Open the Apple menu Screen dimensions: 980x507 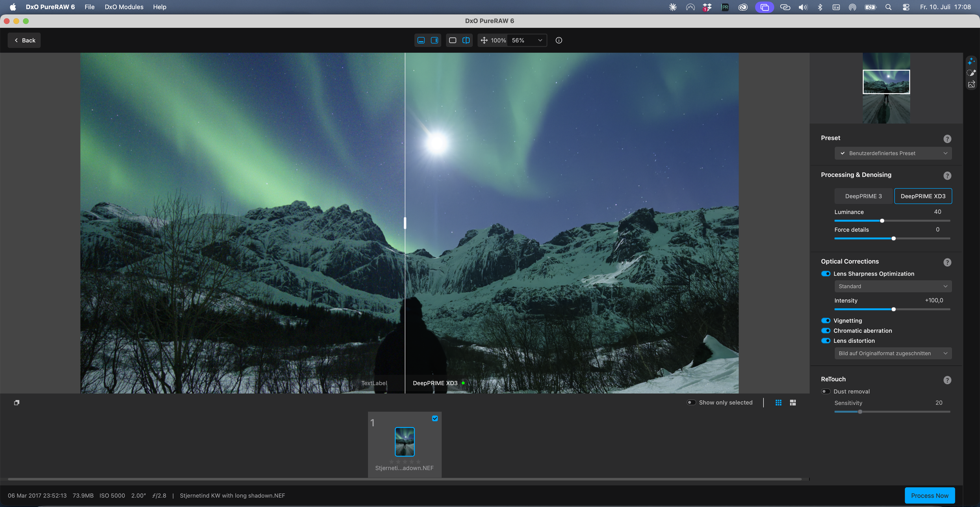13,7
